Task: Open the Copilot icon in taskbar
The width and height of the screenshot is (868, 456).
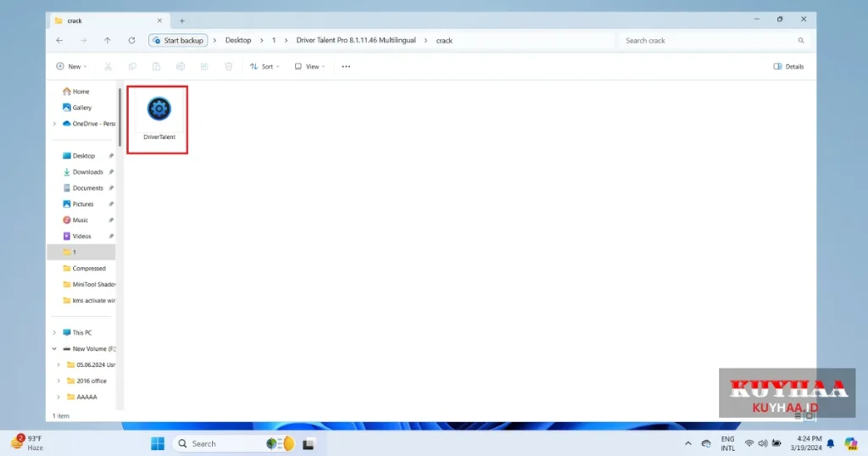Action: [851, 443]
